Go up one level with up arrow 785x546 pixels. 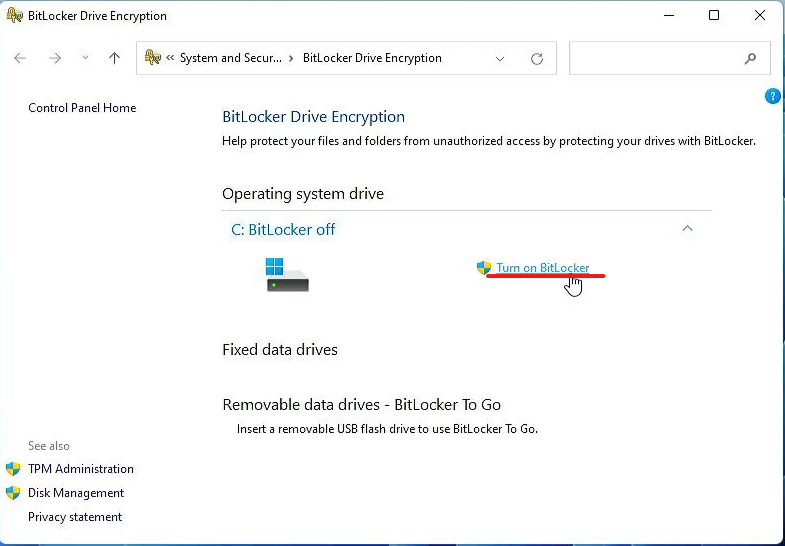click(x=114, y=58)
